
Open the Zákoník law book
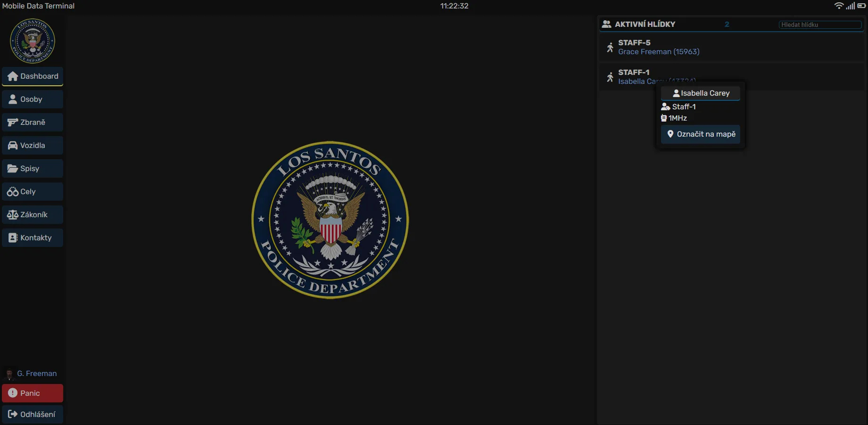(x=33, y=215)
